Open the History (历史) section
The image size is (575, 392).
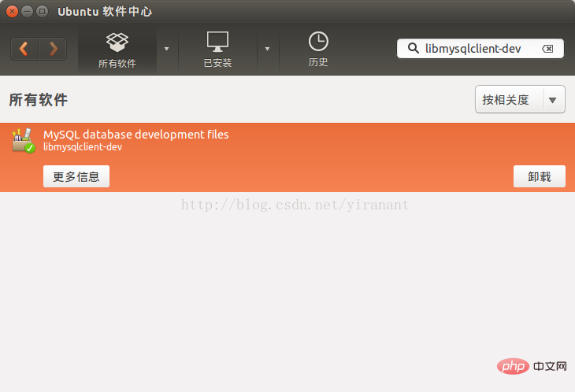click(318, 50)
